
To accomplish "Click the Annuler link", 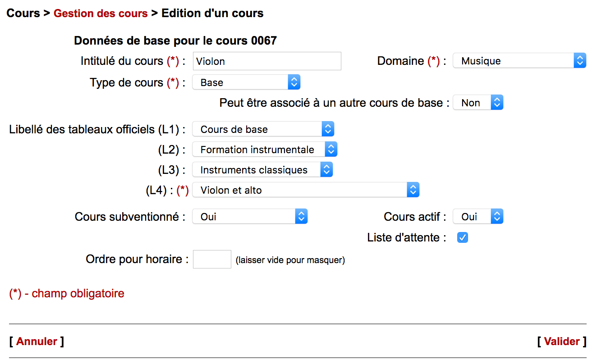I will pyautogui.click(x=37, y=341).
